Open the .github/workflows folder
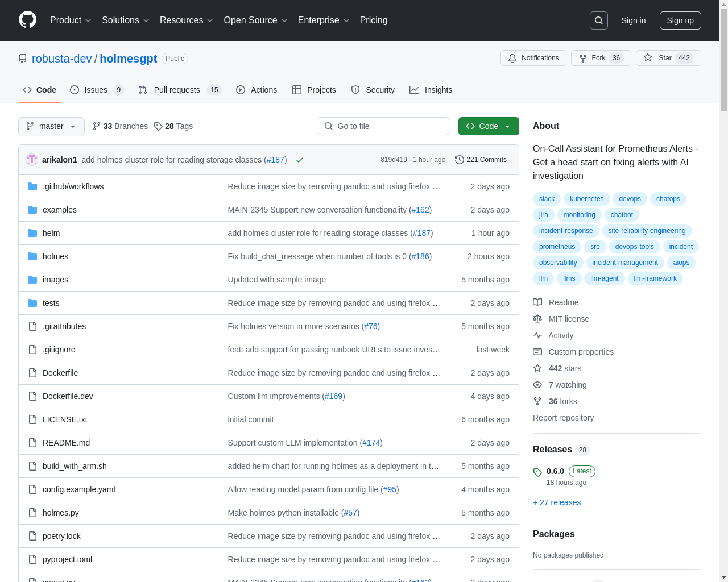 (73, 186)
